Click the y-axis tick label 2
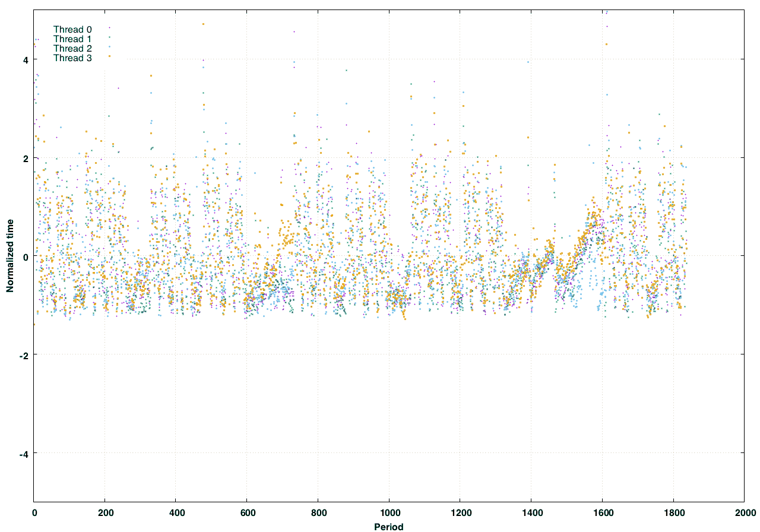 [x=27, y=158]
